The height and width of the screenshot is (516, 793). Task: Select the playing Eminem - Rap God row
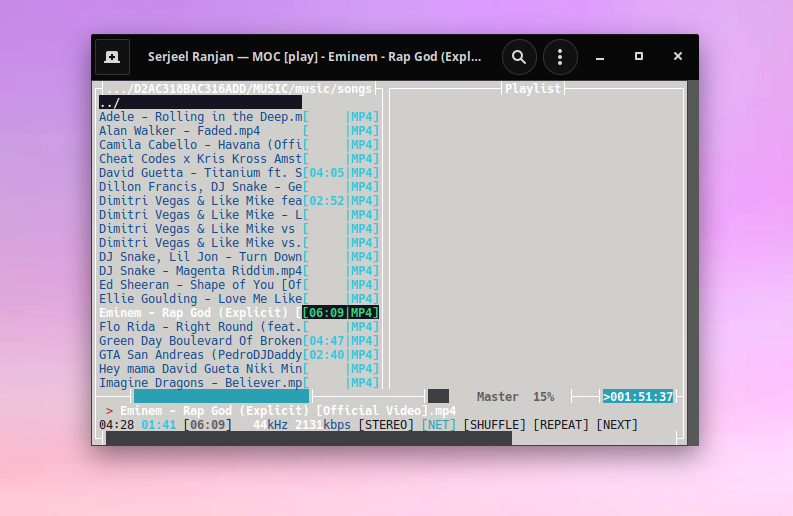239,313
